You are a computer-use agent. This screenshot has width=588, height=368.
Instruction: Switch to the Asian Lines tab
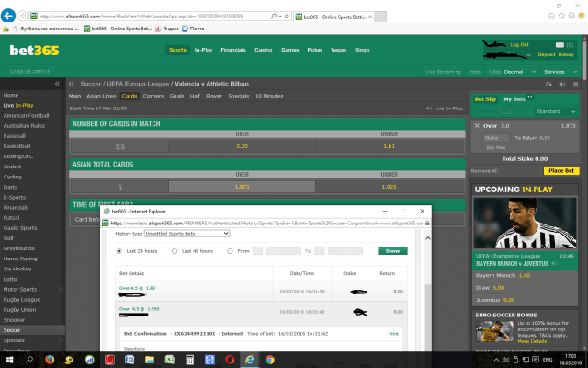[x=101, y=96]
